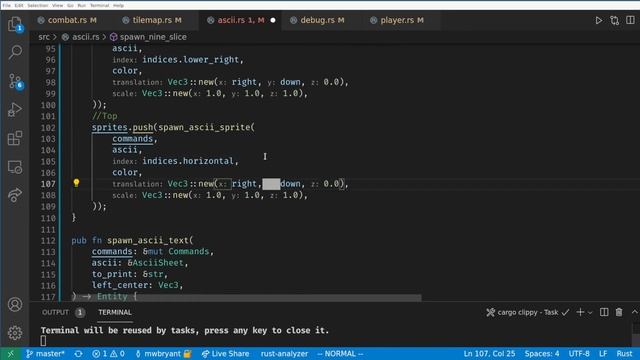The height and width of the screenshot is (360, 640).
Task: Open the Selection menu
Action: [38, 5]
